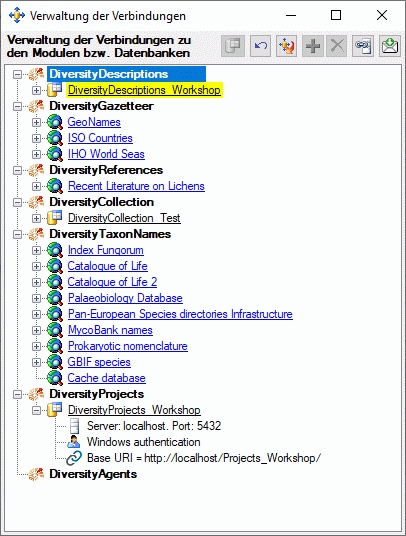Select the Palaeobiology Database link
This screenshot has height=536, width=406.
[125, 298]
